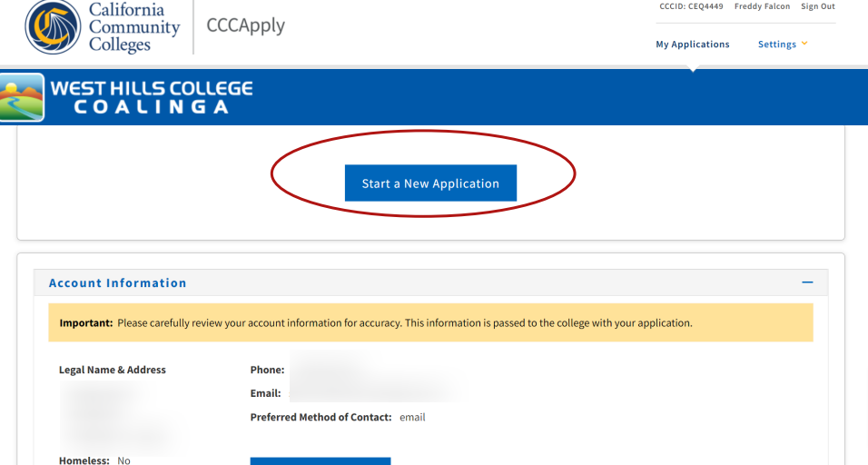Click the California Community Colleges wordmark
Image resolution: width=868 pixels, height=465 pixels.
pos(134,27)
